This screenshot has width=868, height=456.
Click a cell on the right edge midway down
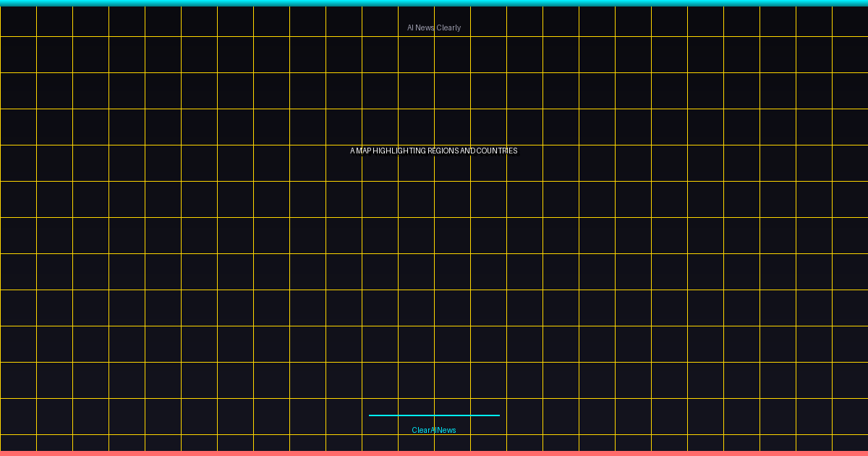coord(850,235)
